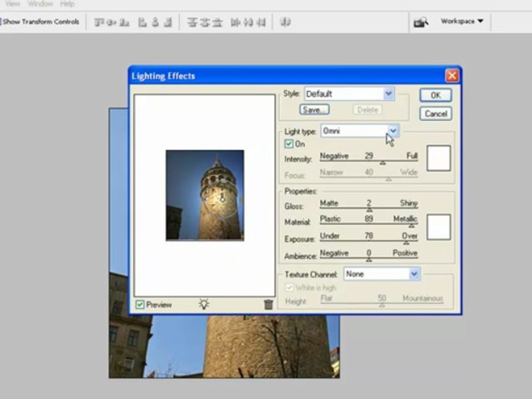Click the Intensity value 29

pyautogui.click(x=369, y=155)
